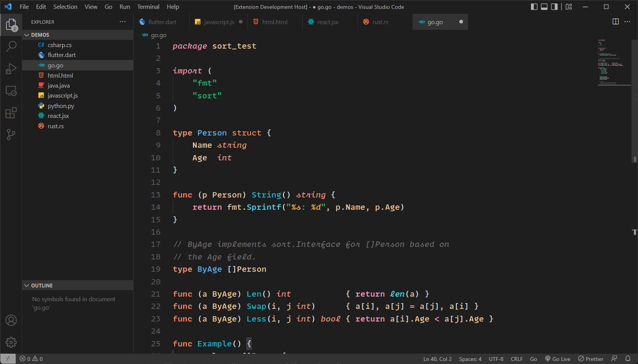Open notifications bell in status bar

pyautogui.click(x=628, y=359)
